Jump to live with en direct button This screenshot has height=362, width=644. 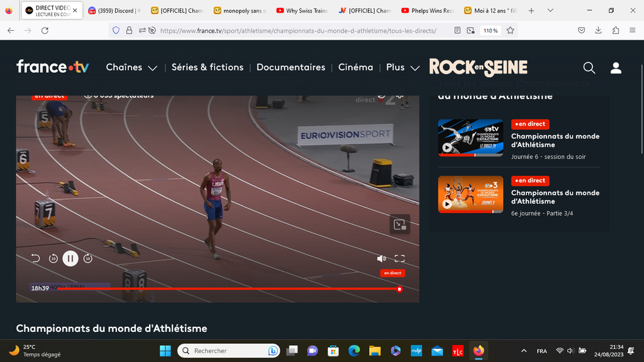point(392,273)
